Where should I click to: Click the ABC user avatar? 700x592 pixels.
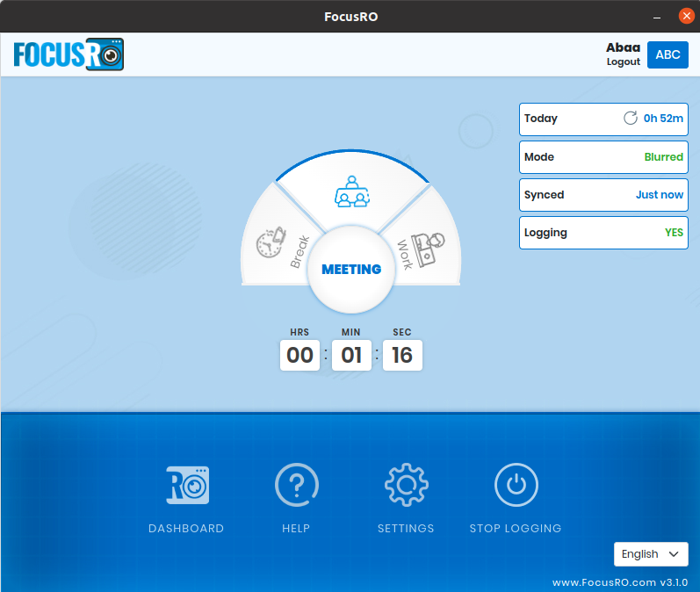coord(668,54)
